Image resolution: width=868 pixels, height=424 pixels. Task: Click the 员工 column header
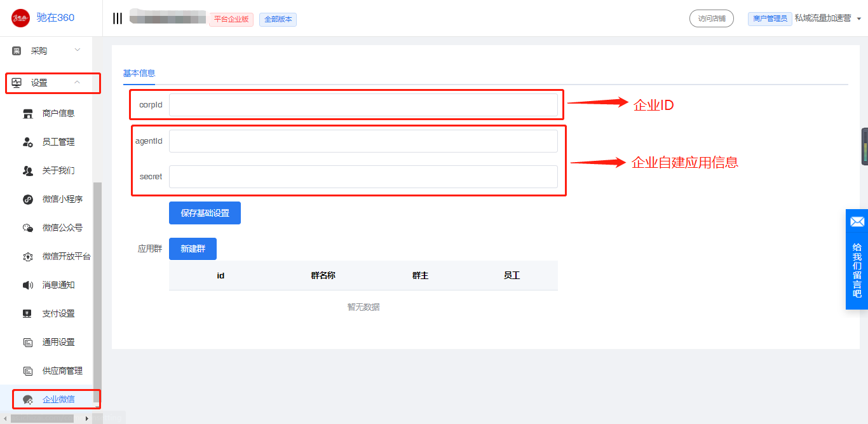click(x=512, y=276)
